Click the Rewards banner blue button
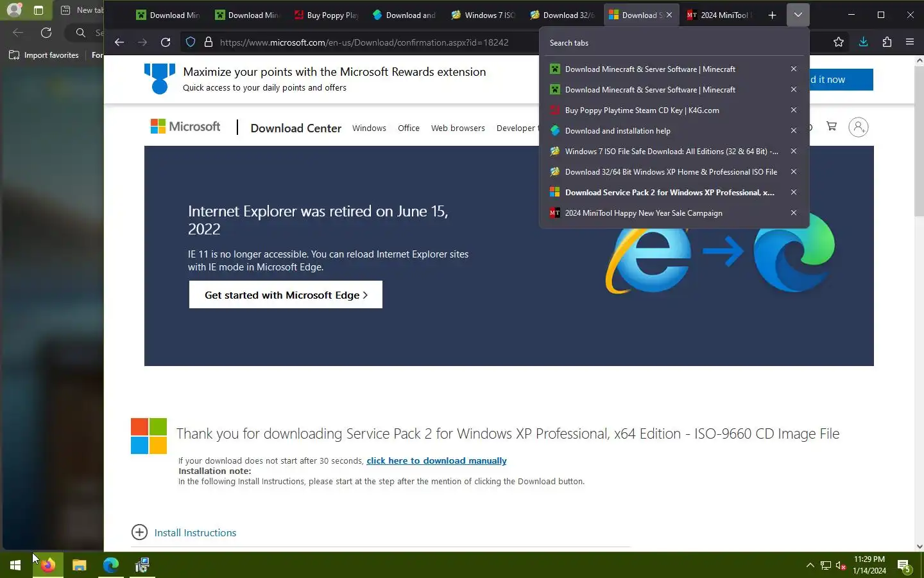This screenshot has width=924, height=578. point(841,80)
